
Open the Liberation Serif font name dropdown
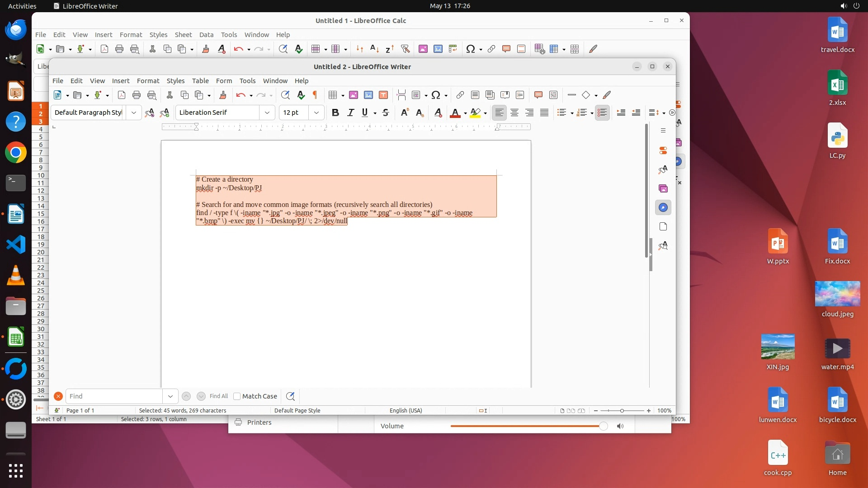267,113
